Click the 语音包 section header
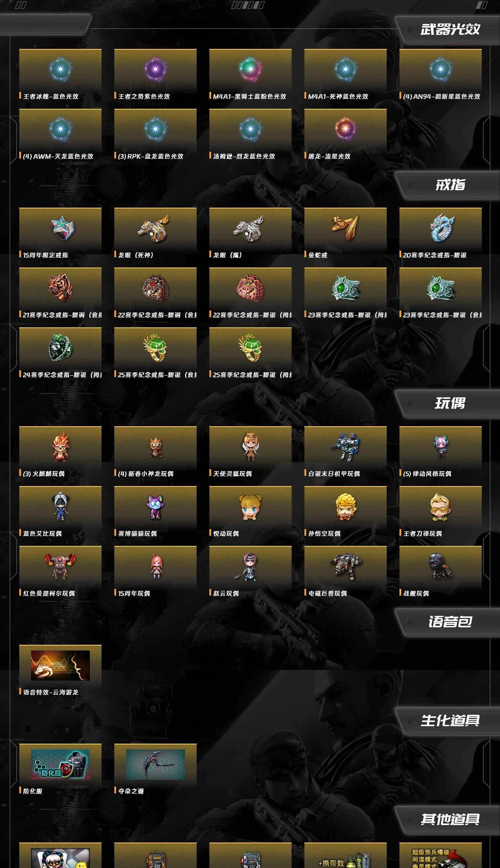Screen dimensions: 500x868 pos(450,622)
